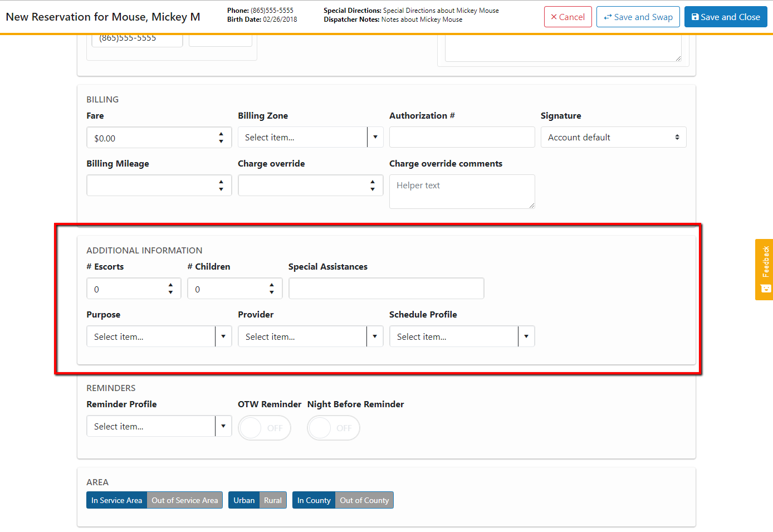Adjust the Fare stepper arrows

coord(221,138)
